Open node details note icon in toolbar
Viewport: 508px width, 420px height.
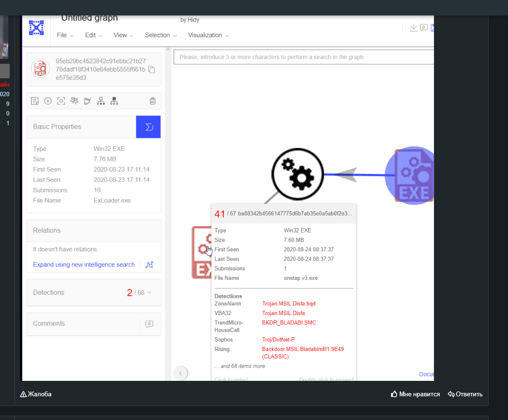[x=35, y=101]
